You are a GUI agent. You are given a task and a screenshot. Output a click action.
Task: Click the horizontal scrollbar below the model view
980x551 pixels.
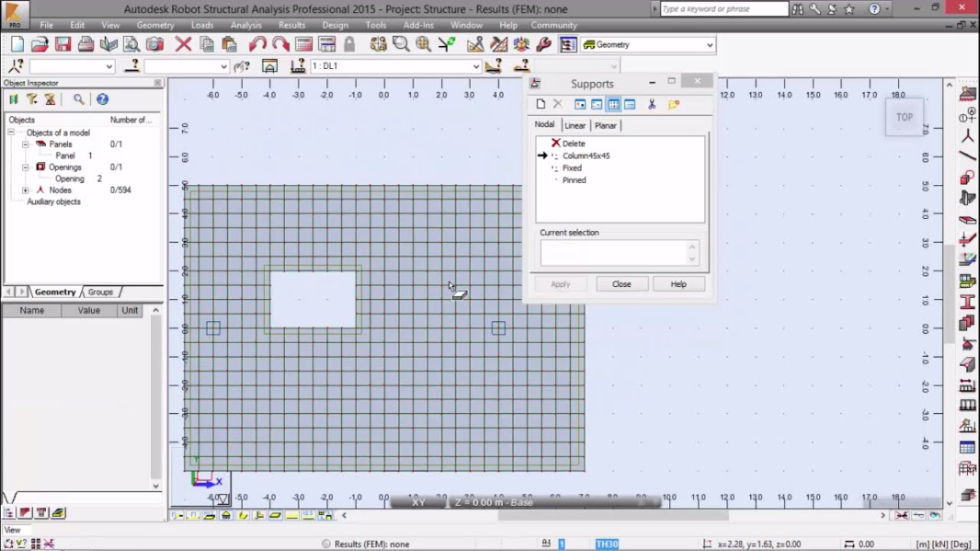pyautogui.click(x=613, y=515)
